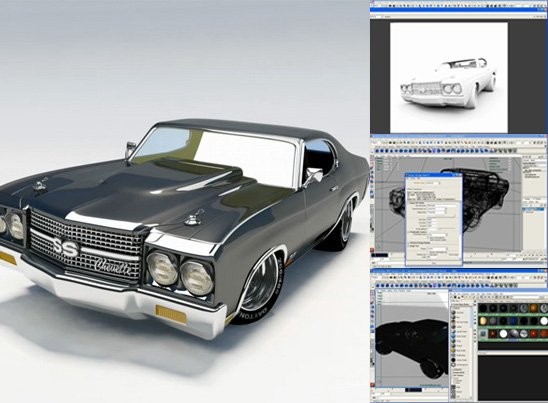Pick the Phong E node icon
The image size is (548, 403).
tap(453, 346)
